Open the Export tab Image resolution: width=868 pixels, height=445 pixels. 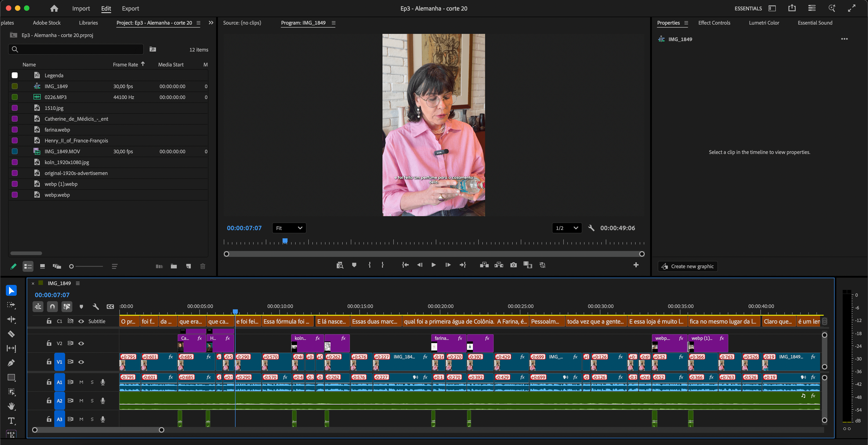click(x=130, y=8)
